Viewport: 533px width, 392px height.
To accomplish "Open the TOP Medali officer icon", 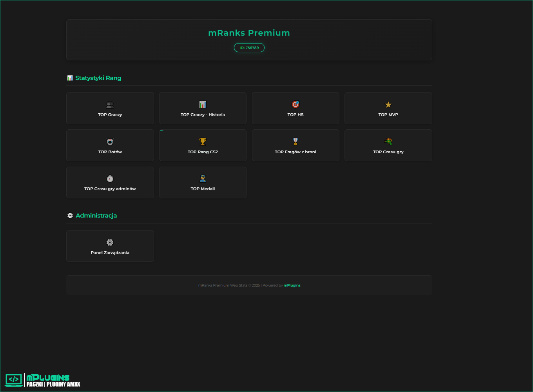I will click(203, 179).
